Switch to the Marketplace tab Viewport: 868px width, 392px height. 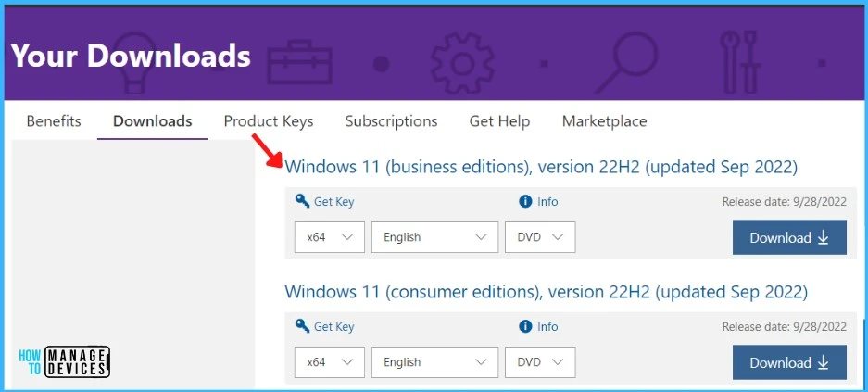pyautogui.click(x=605, y=121)
